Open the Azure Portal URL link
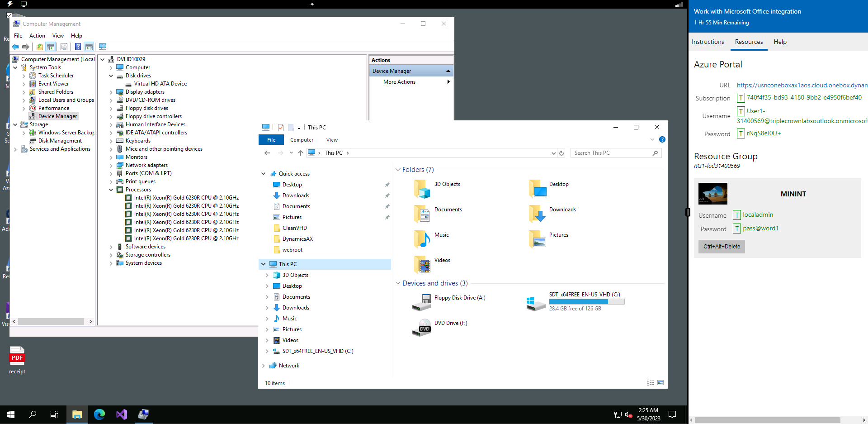Image resolution: width=868 pixels, height=424 pixels. 802,85
